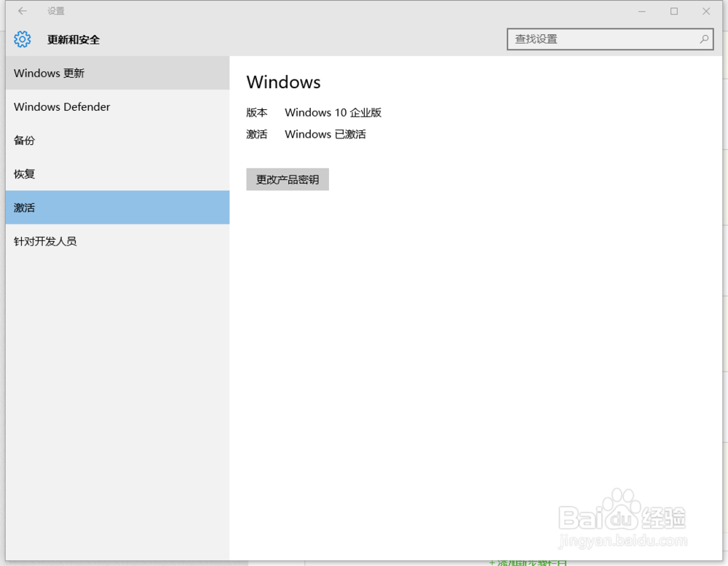
Task: Click the Windows heading on activation page
Action: point(283,82)
